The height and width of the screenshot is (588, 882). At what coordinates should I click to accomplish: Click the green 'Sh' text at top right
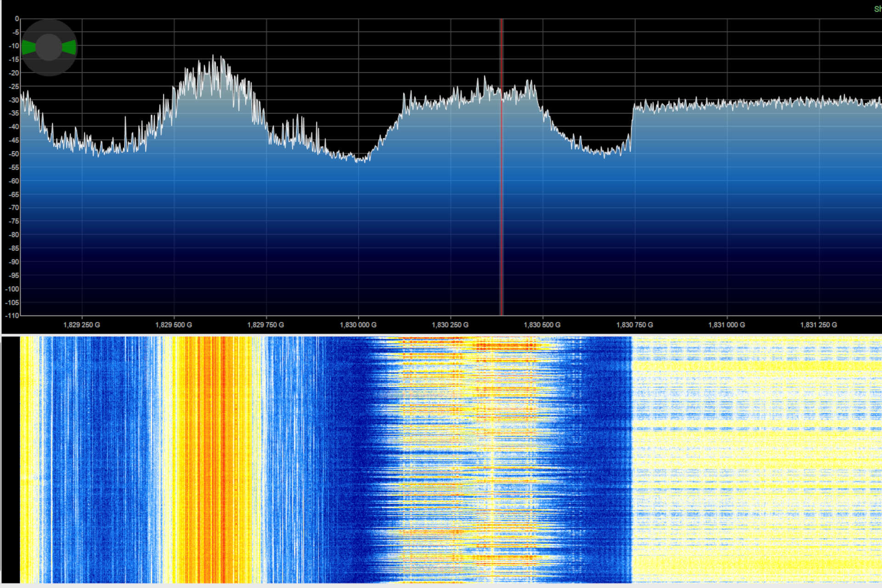(877, 9)
